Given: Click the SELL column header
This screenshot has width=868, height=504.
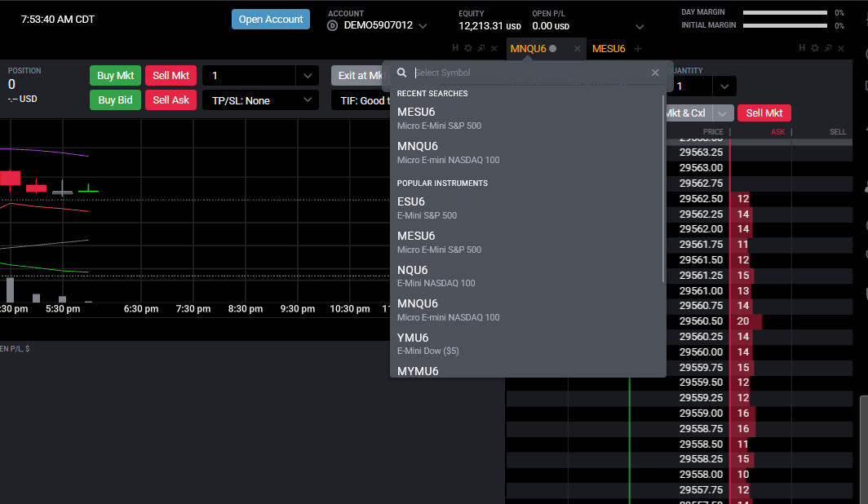Looking at the screenshot, I should pyautogui.click(x=838, y=131).
